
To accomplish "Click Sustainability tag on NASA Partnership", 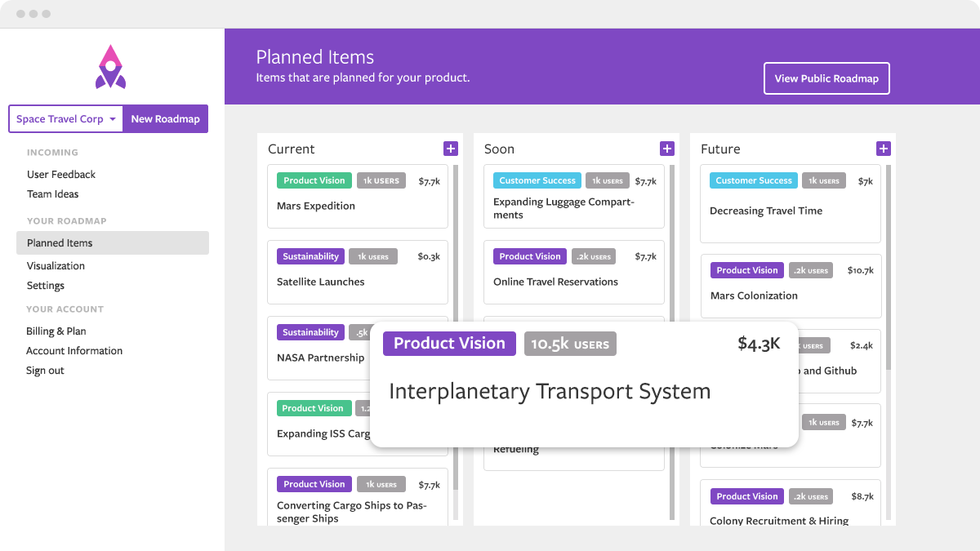I will coord(310,332).
